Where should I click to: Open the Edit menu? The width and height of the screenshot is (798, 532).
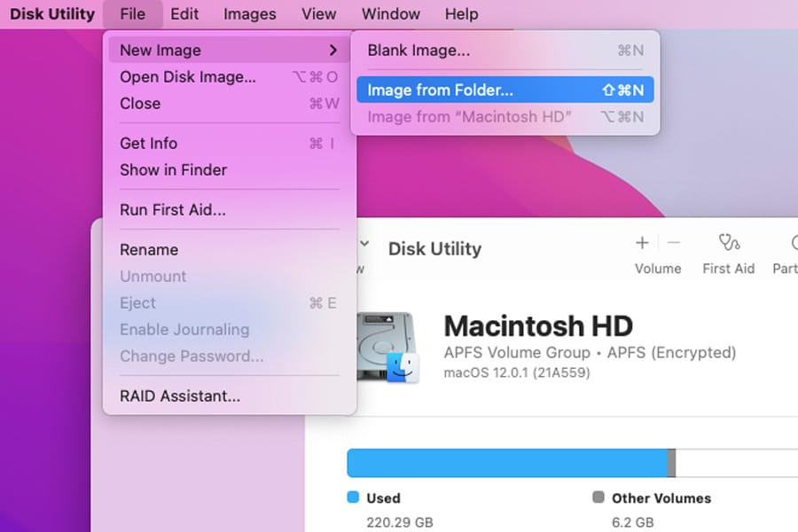(184, 14)
